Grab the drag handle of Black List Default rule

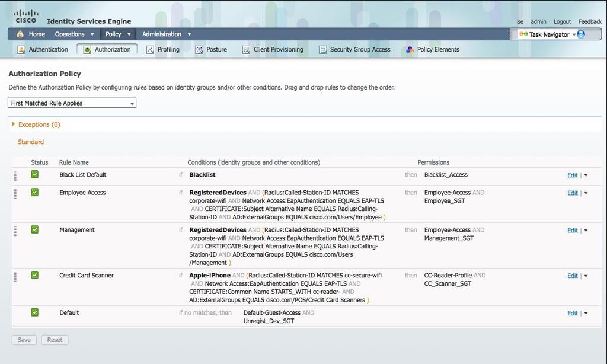click(15, 176)
